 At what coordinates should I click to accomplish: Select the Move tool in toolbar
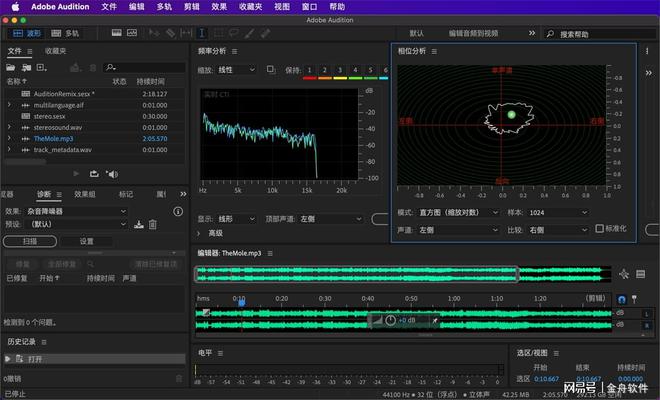[154, 33]
